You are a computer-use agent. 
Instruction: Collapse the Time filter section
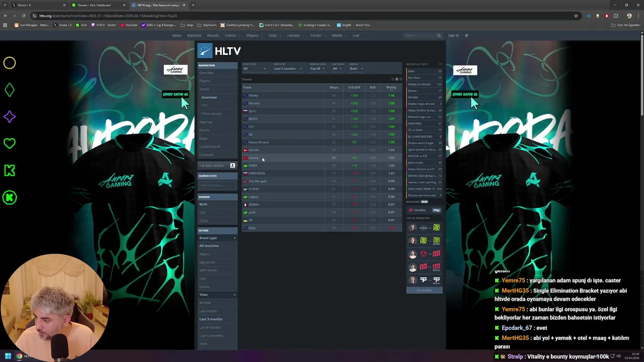point(234,295)
